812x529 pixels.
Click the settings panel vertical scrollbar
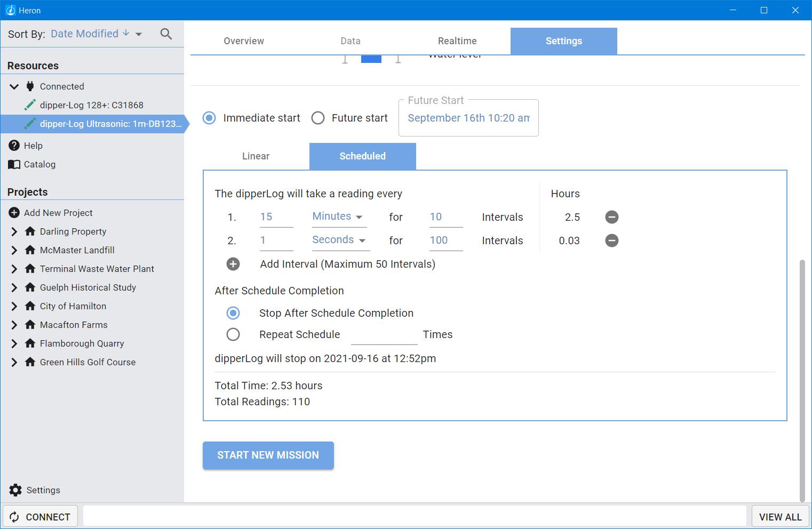(x=802, y=381)
